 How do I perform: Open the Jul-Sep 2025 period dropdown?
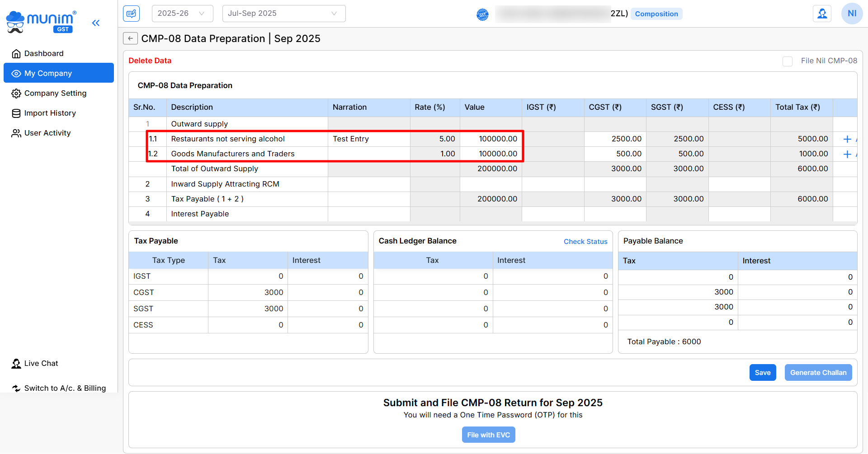[283, 14]
